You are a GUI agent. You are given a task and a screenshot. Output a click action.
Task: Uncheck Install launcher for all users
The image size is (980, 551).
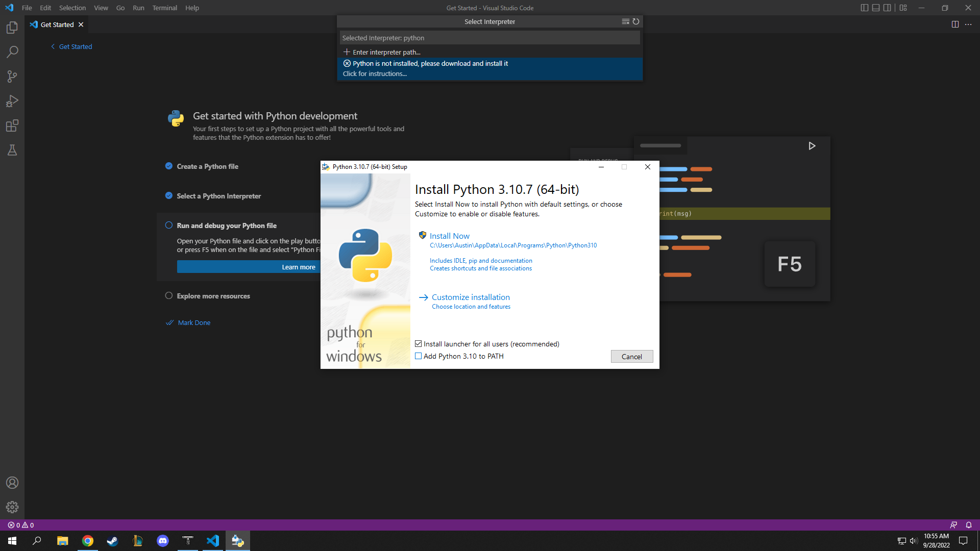pyautogui.click(x=419, y=343)
